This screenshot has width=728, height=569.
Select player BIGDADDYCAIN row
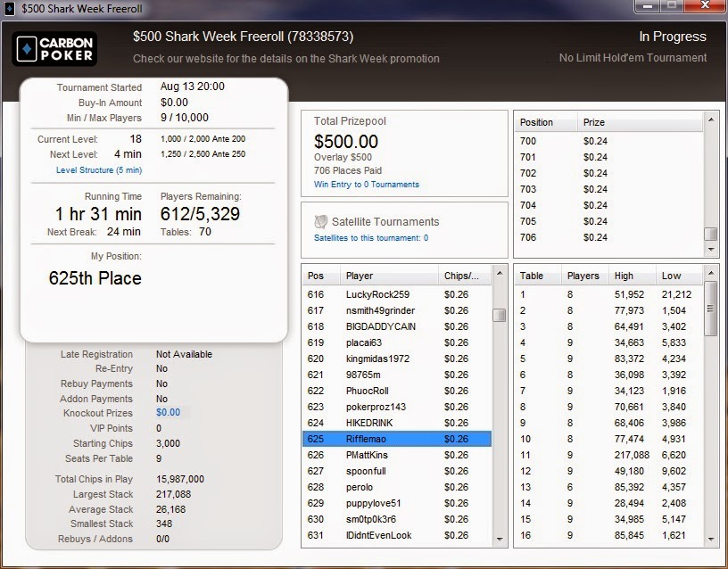pyautogui.click(x=397, y=326)
